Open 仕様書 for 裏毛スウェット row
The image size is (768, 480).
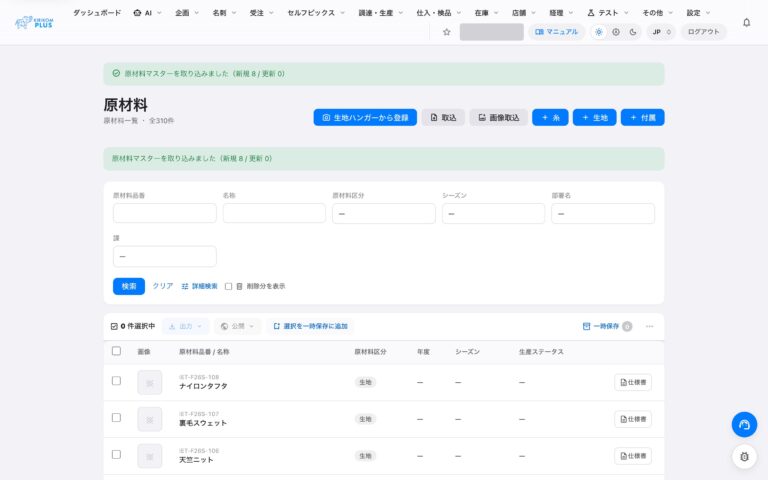click(x=633, y=419)
